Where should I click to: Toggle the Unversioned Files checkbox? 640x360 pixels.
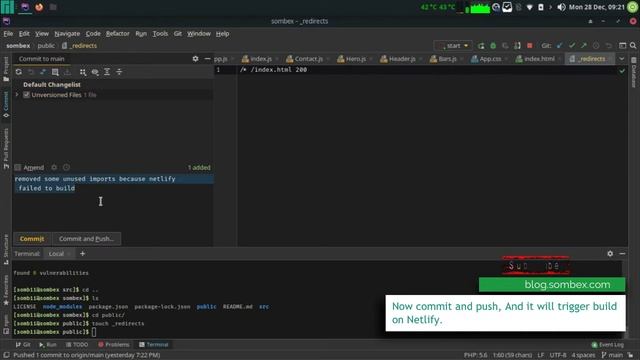[27, 95]
